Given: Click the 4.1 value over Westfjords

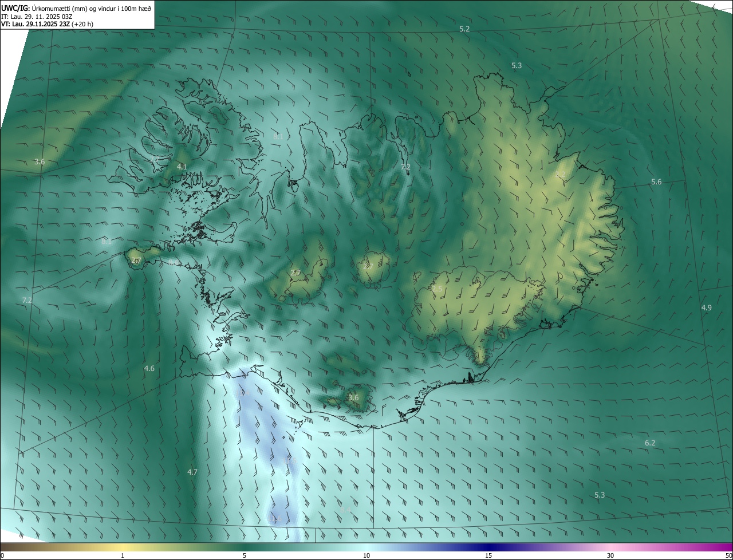Looking at the screenshot, I should click(x=182, y=167).
